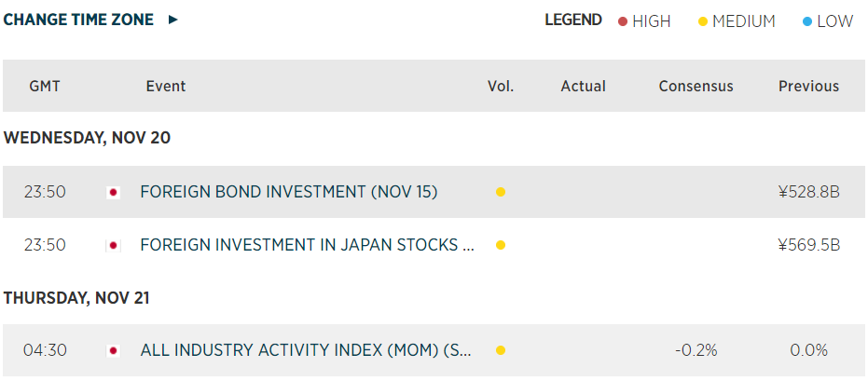Click the Previous column header
Image resolution: width=868 pixels, height=381 pixels.
pos(808,87)
